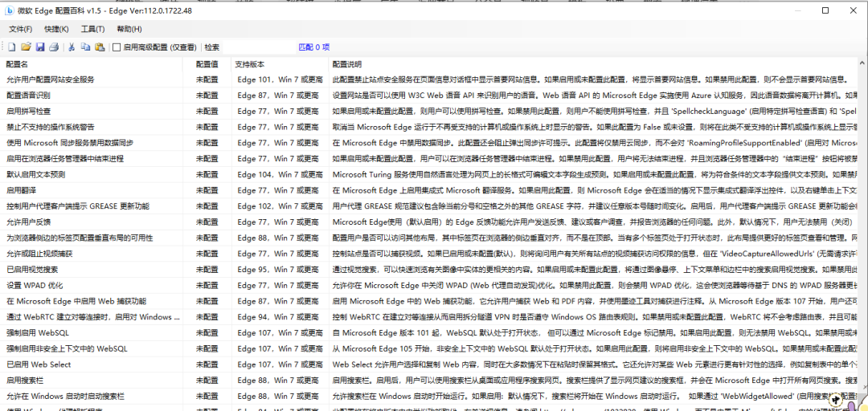Click the New file toolbar icon
868x411 pixels.
pos(11,47)
